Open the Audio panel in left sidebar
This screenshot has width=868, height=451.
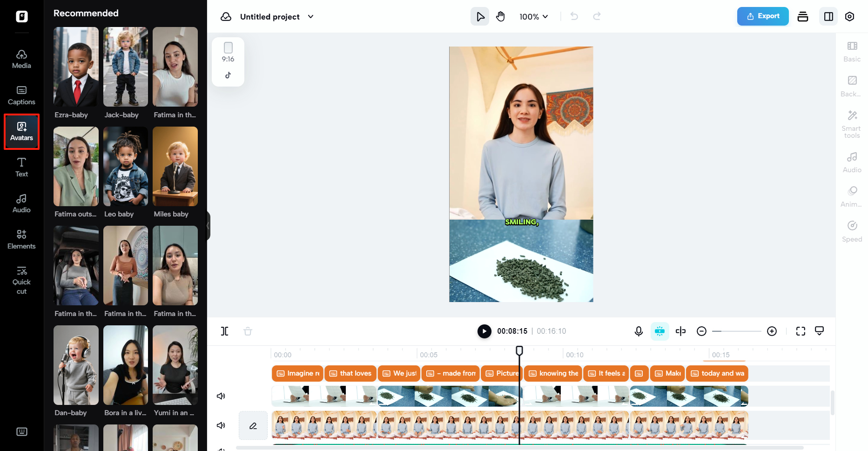coord(21,204)
